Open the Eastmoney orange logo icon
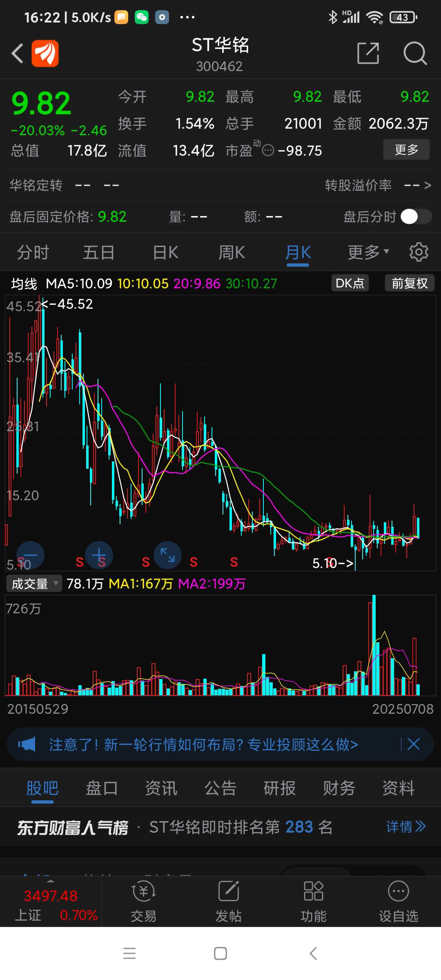The image size is (441, 980). pyautogui.click(x=45, y=53)
